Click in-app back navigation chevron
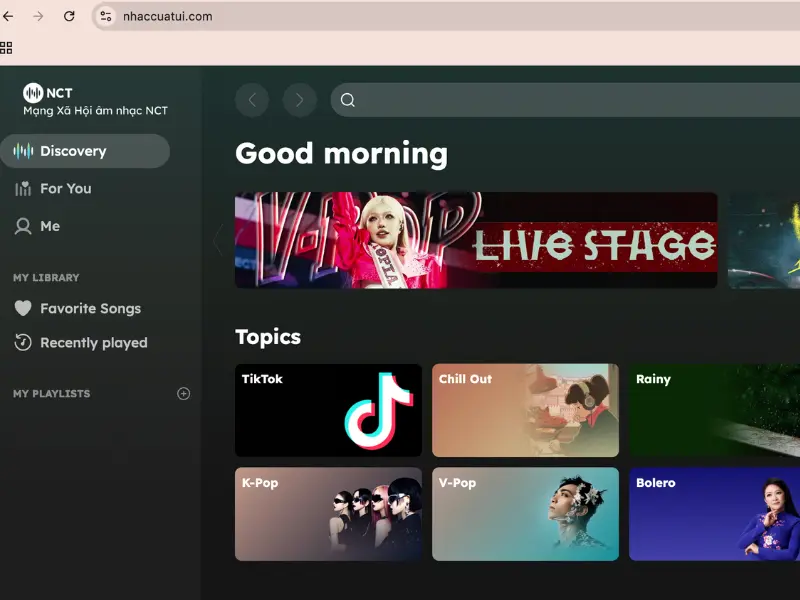Image resolution: width=800 pixels, height=600 pixels. [252, 100]
